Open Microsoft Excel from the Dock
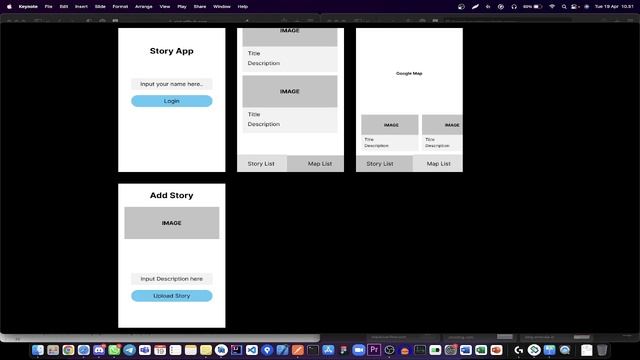The width and height of the screenshot is (640, 360). click(x=481, y=350)
